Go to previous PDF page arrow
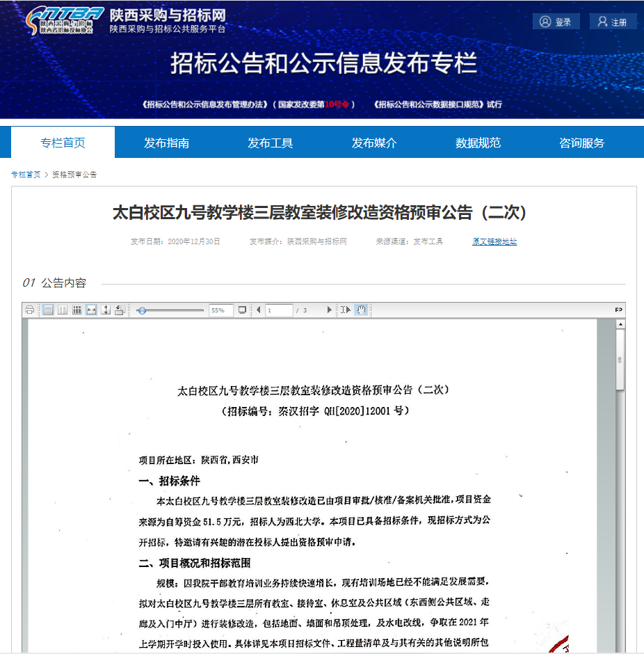644x654 pixels. [x=259, y=310]
